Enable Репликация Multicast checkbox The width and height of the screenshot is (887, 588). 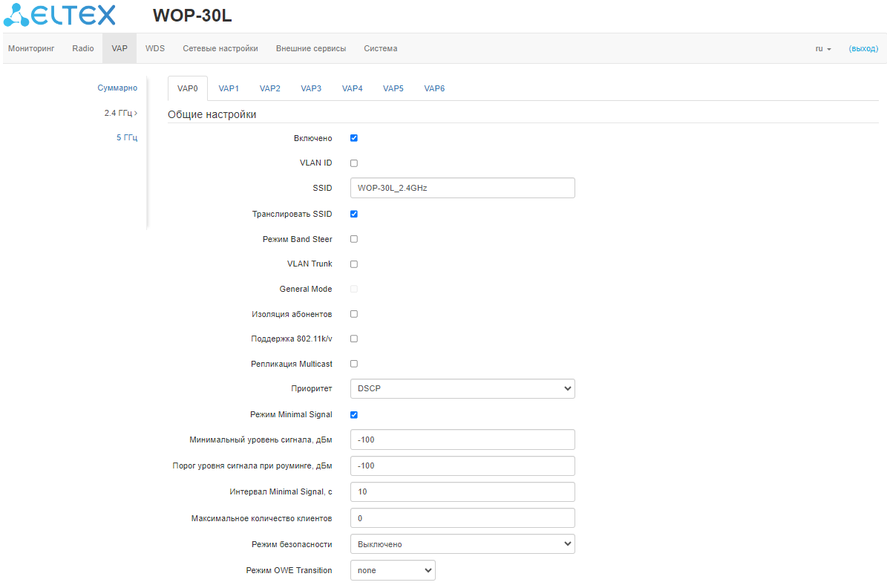pyautogui.click(x=354, y=363)
